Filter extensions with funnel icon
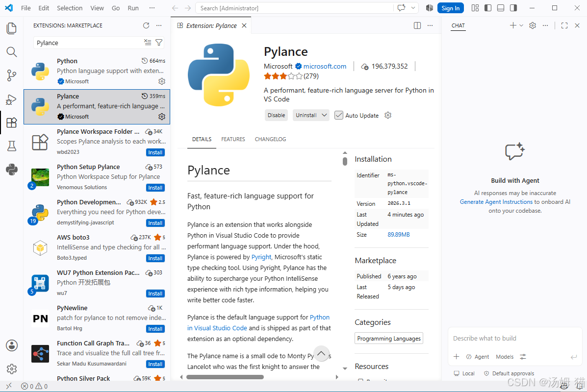 click(x=159, y=43)
